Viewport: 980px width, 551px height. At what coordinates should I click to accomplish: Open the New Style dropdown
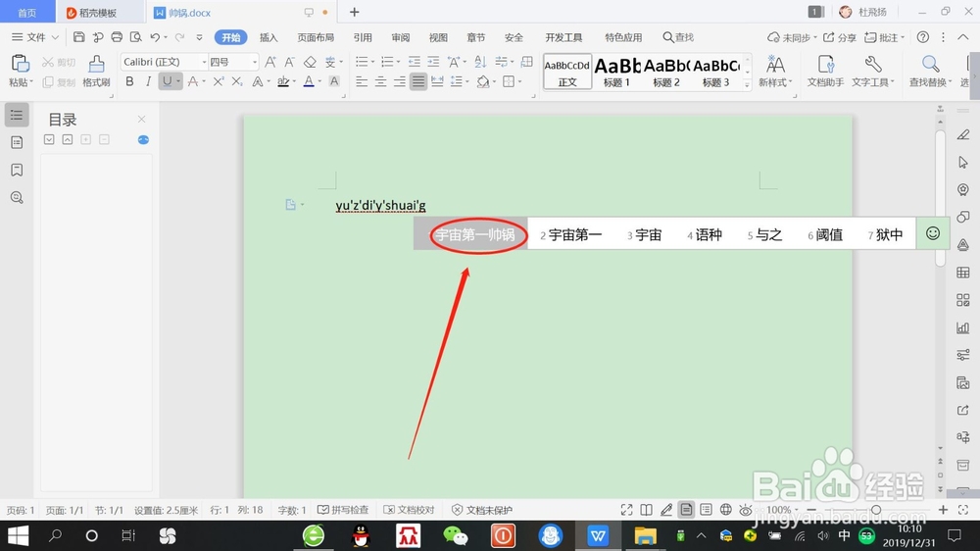point(775,72)
